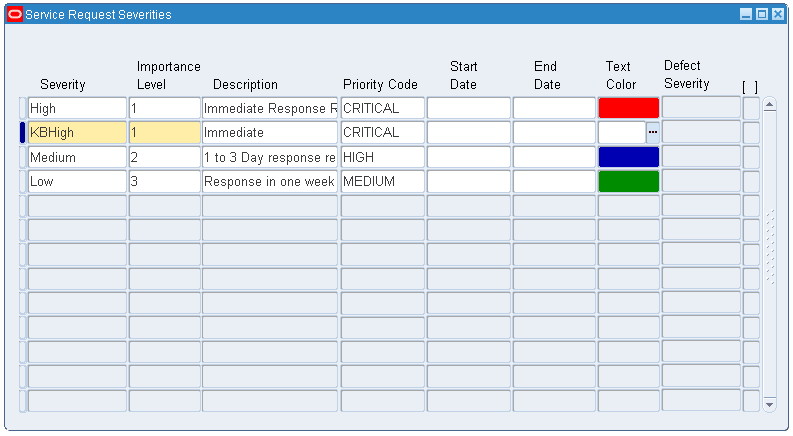
Task: Select the record indicator of the Low row
Action: (x=22, y=181)
